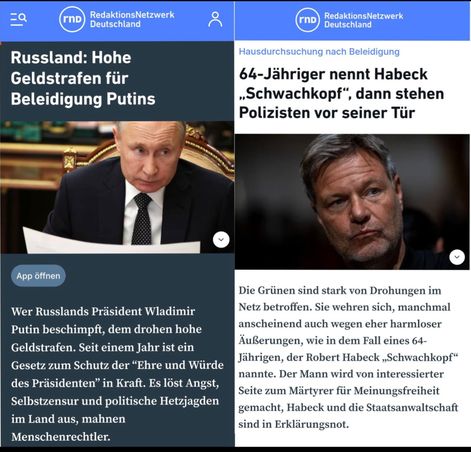Click the right RND circle logo
This screenshot has height=452, width=471.
pyautogui.click(x=307, y=20)
